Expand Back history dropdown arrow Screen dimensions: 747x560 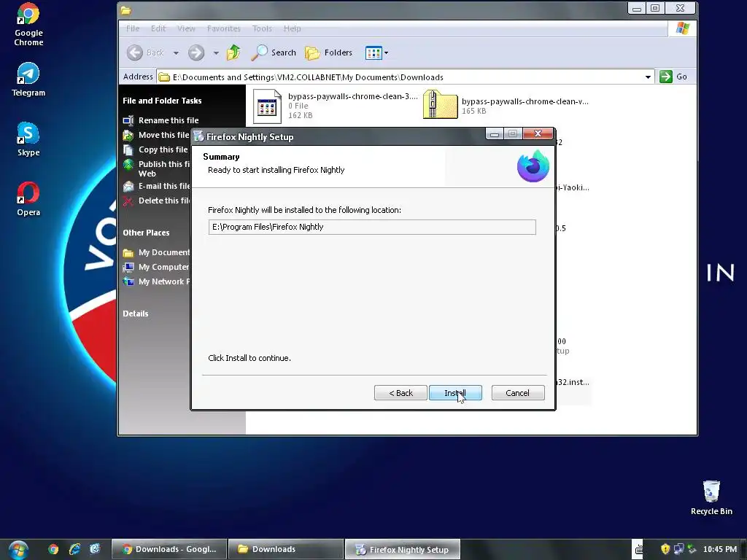tap(176, 52)
